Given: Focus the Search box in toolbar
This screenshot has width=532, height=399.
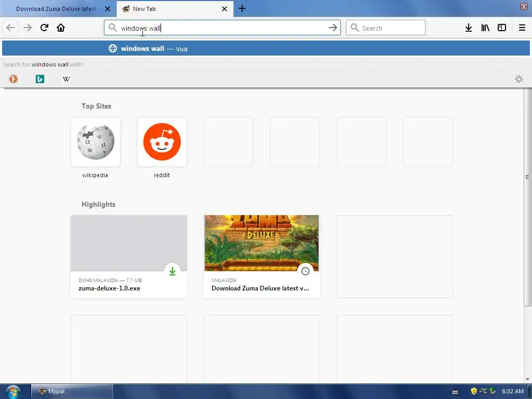Looking at the screenshot, I should (385, 28).
